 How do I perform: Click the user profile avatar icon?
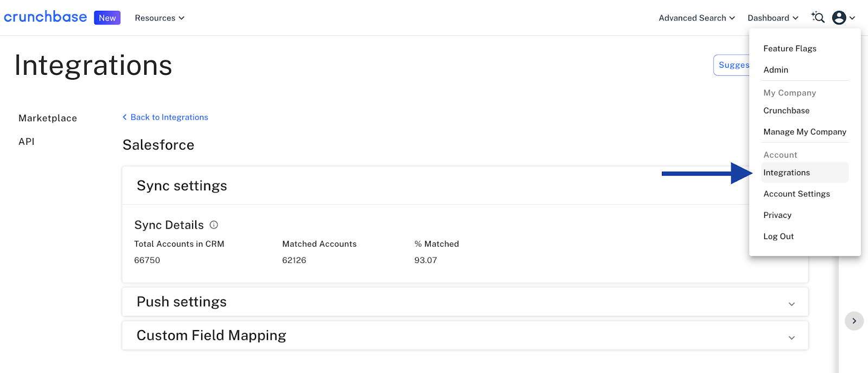839,18
